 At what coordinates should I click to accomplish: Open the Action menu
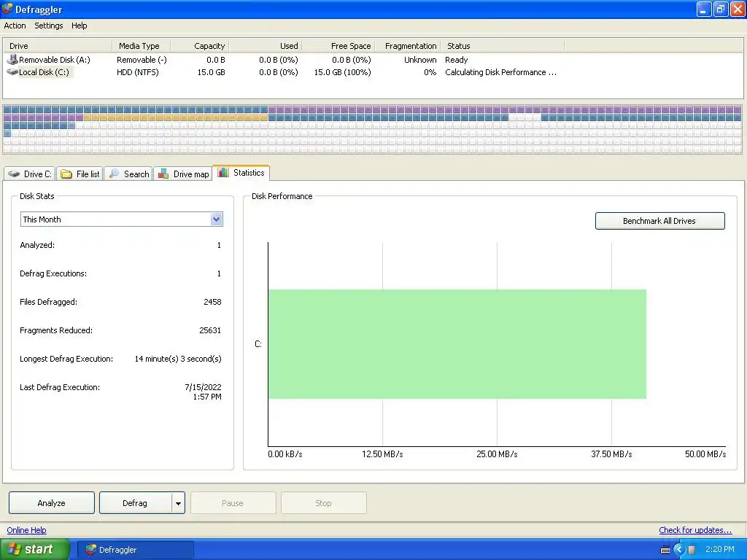[15, 26]
